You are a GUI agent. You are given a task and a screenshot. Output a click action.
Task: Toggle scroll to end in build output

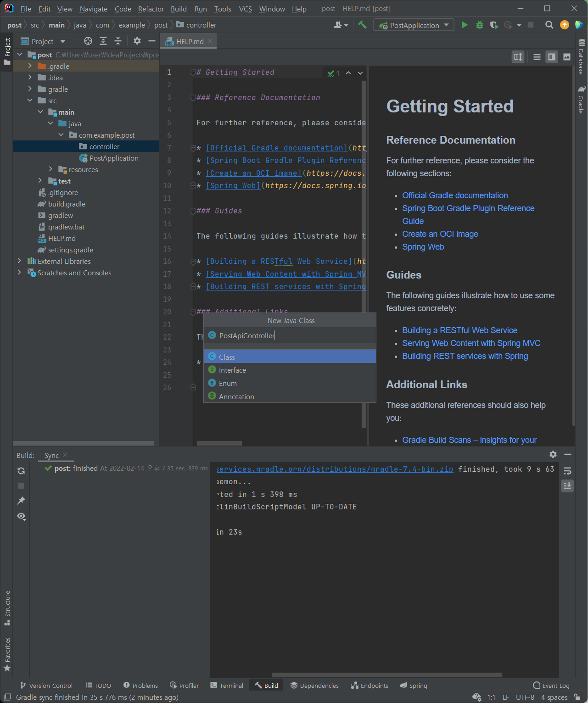click(x=567, y=485)
